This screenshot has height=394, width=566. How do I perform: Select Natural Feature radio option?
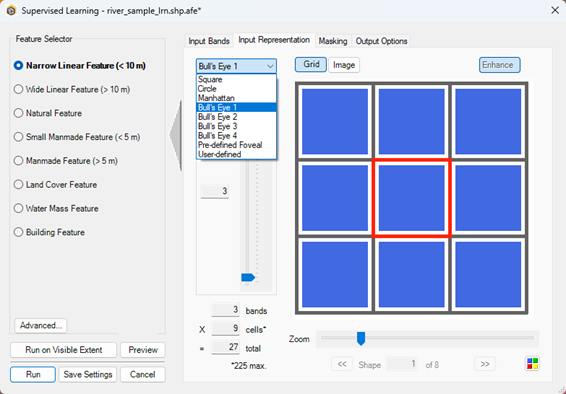click(x=18, y=113)
